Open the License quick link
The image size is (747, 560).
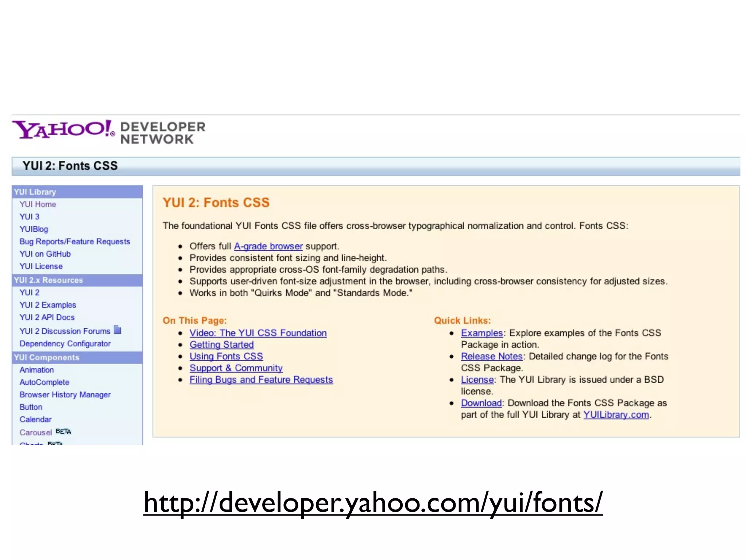pyautogui.click(x=477, y=380)
